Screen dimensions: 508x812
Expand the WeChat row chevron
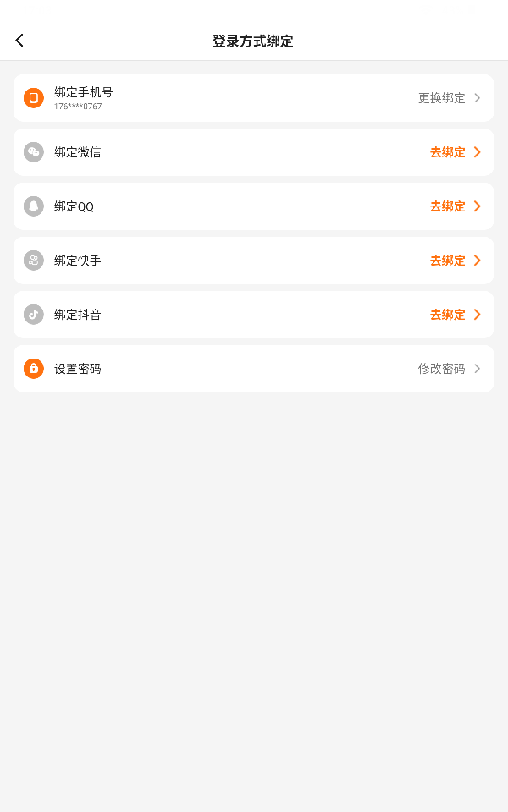(478, 152)
